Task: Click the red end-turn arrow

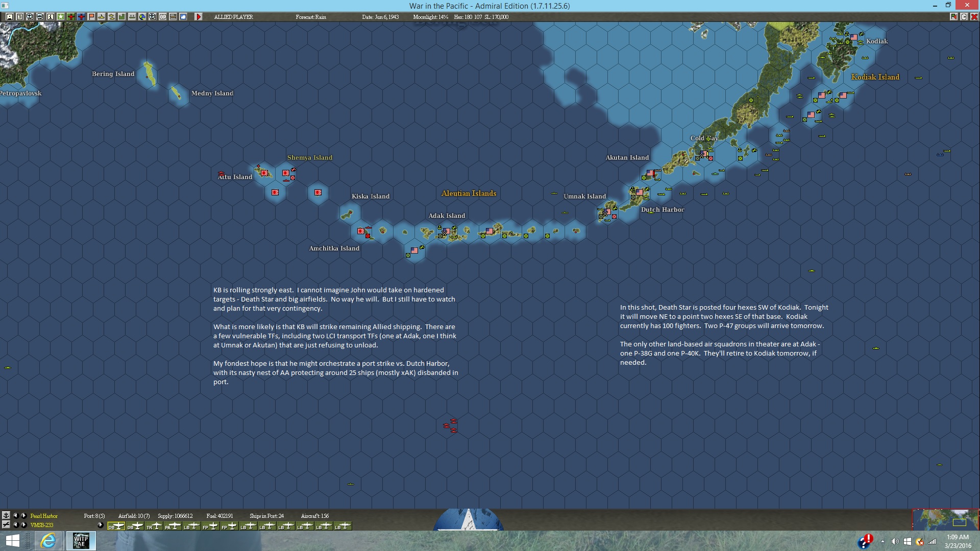Action: pyautogui.click(x=199, y=17)
